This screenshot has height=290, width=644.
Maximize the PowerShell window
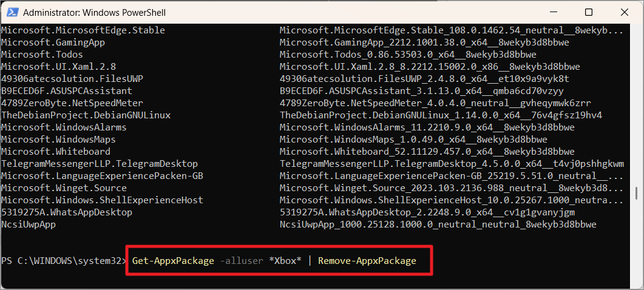pyautogui.click(x=589, y=12)
